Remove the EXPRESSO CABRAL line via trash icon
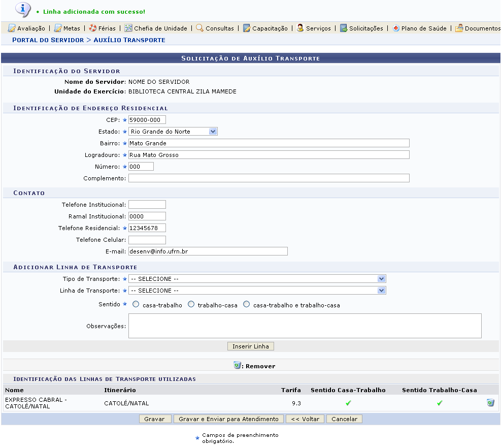This screenshot has width=502, height=448. tap(490, 403)
